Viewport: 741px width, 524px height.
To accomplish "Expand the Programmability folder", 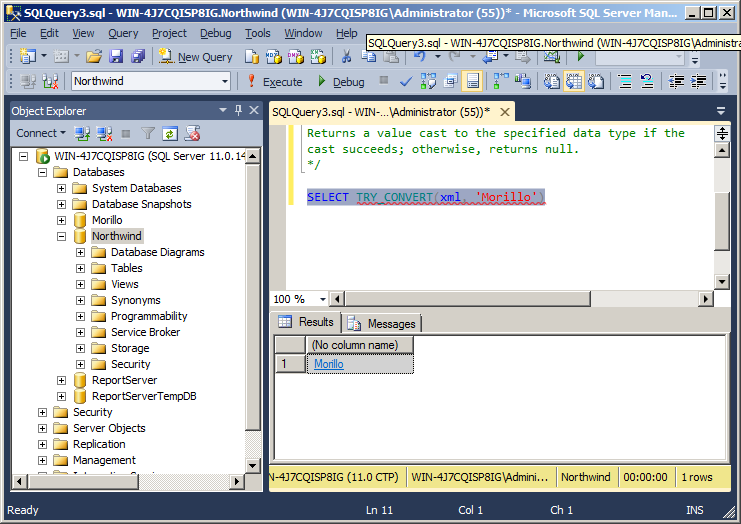I will click(80, 316).
